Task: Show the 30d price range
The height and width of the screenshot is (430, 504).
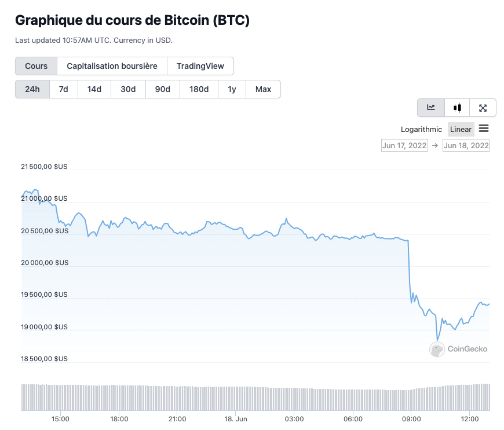Action: click(x=128, y=89)
